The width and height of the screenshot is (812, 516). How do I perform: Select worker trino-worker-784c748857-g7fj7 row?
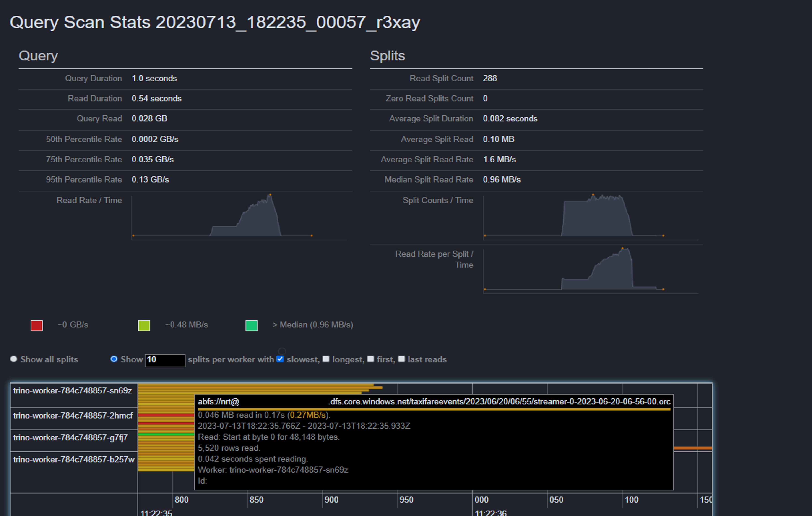pyautogui.click(x=70, y=437)
